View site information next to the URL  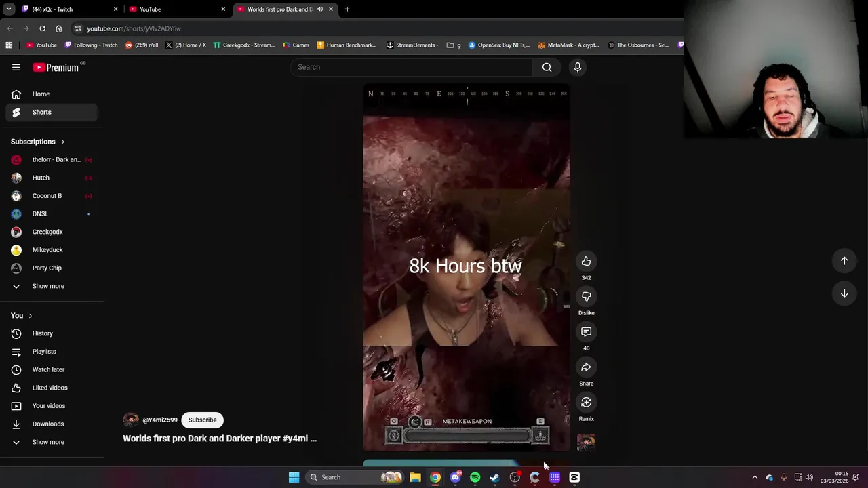pos(78,28)
